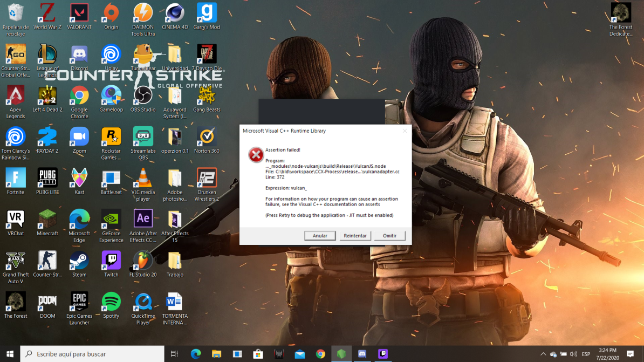Select the Spotify desktop icon
Screen dimensions: 644x362
coord(111,305)
